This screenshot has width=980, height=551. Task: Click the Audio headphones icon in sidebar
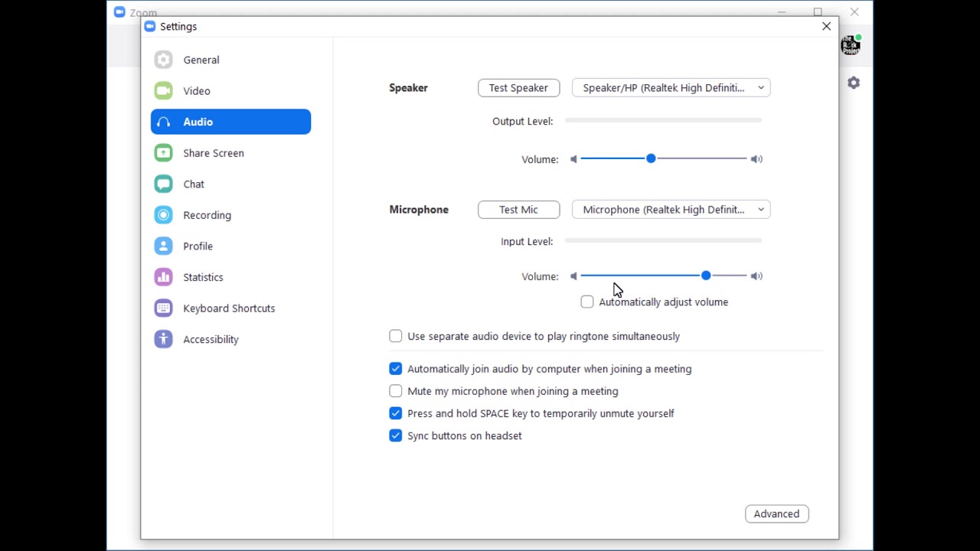(163, 122)
